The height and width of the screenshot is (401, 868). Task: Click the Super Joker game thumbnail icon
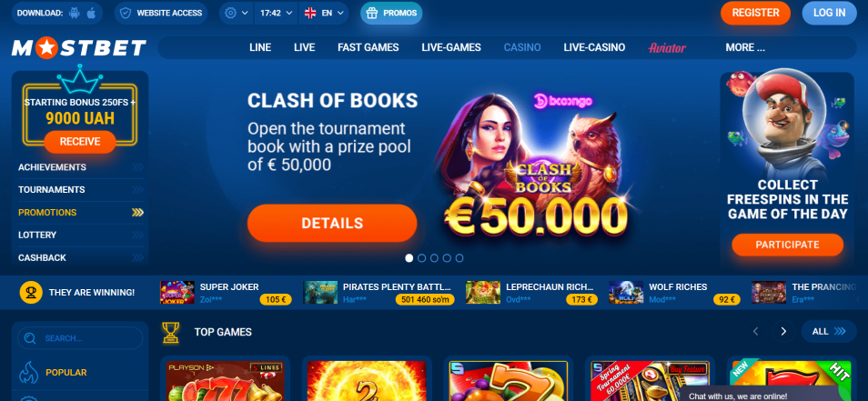177,293
